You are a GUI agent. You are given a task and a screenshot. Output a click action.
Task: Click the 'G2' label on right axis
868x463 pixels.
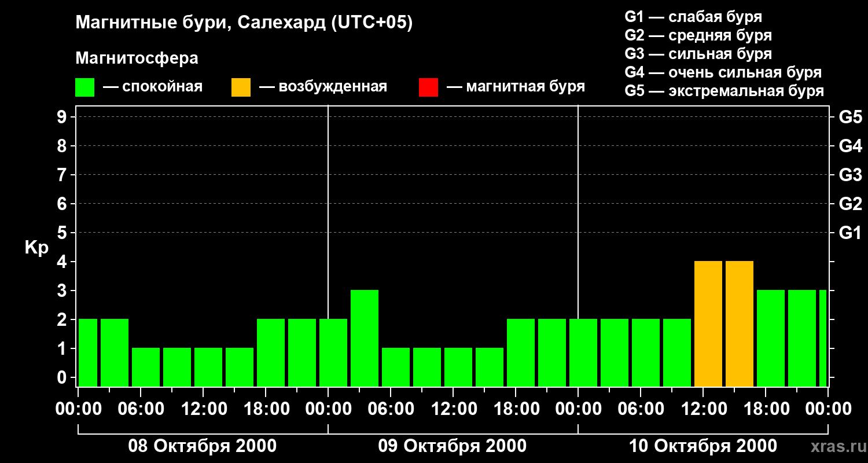850,204
